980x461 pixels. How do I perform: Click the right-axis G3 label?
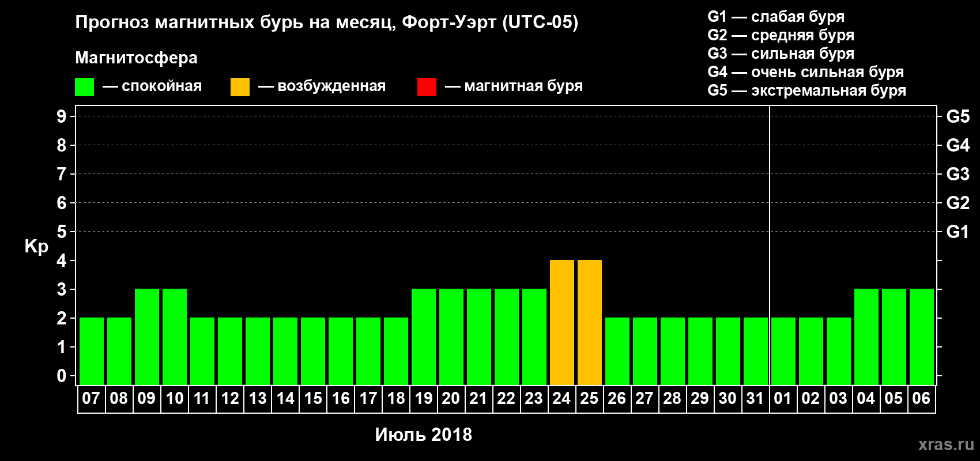[958, 174]
